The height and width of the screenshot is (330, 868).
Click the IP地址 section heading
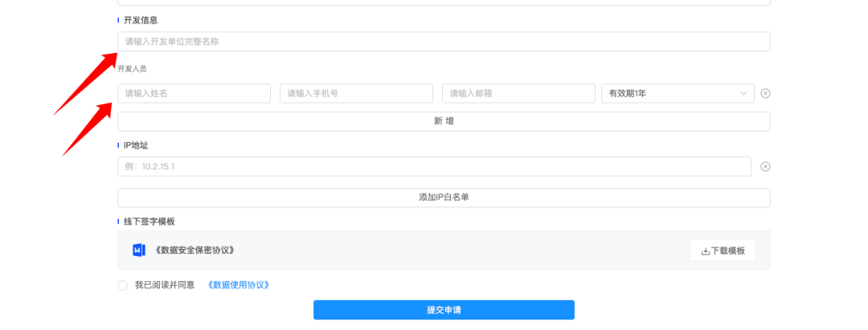[x=136, y=145]
